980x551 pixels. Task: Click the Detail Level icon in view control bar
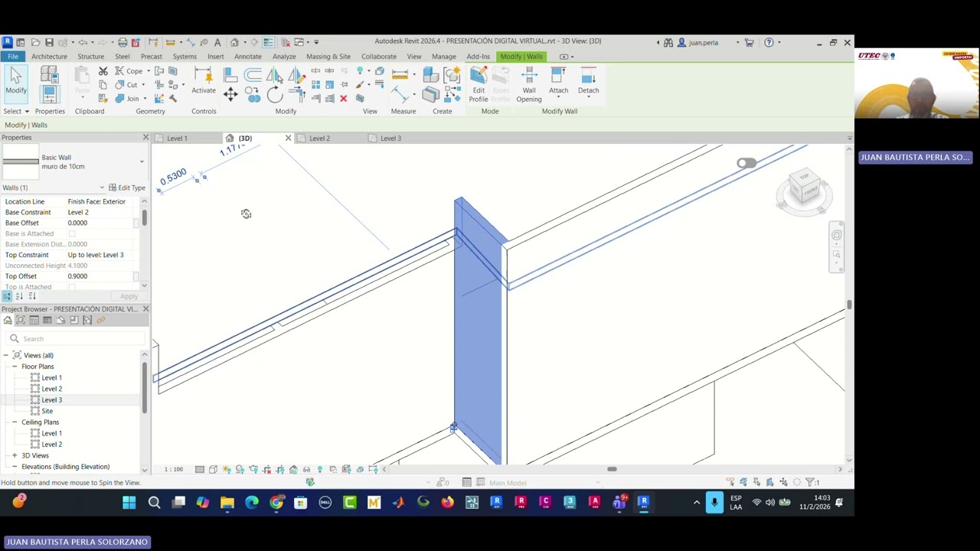(x=200, y=469)
